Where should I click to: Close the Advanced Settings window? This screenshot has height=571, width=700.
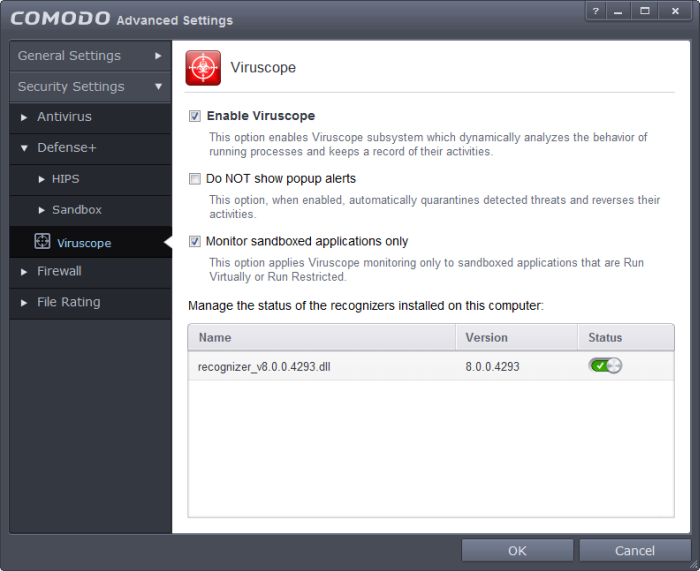pos(675,12)
